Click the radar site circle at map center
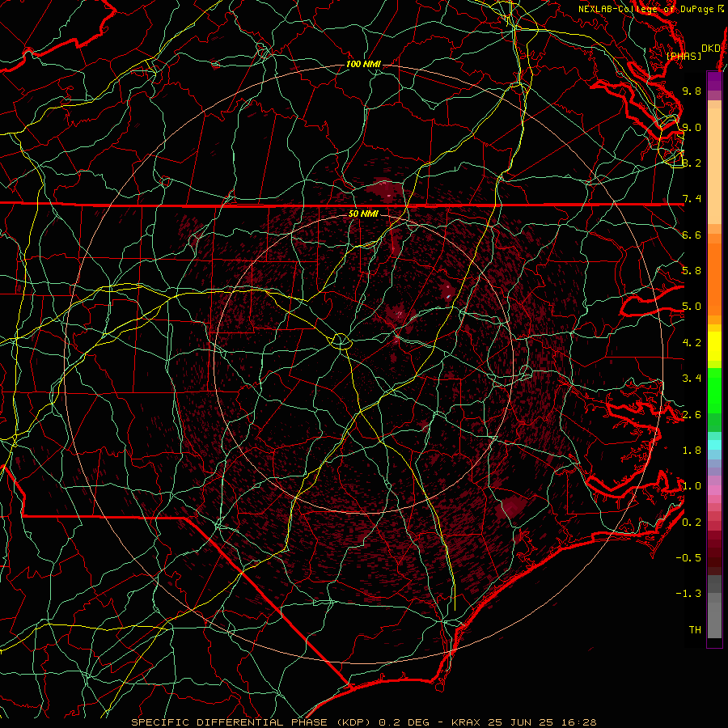This screenshot has height=728, width=728. pyautogui.click(x=341, y=341)
